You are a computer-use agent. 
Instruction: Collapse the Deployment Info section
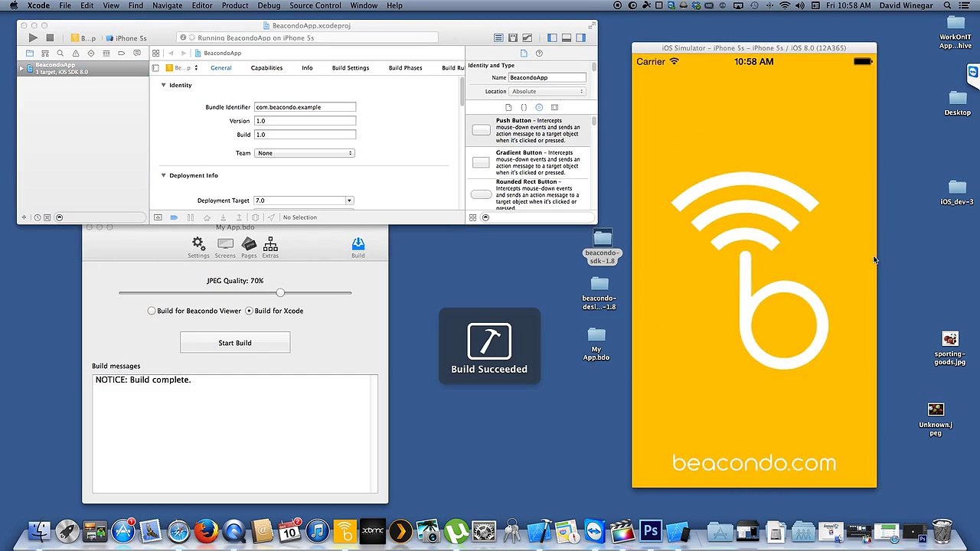click(x=163, y=175)
